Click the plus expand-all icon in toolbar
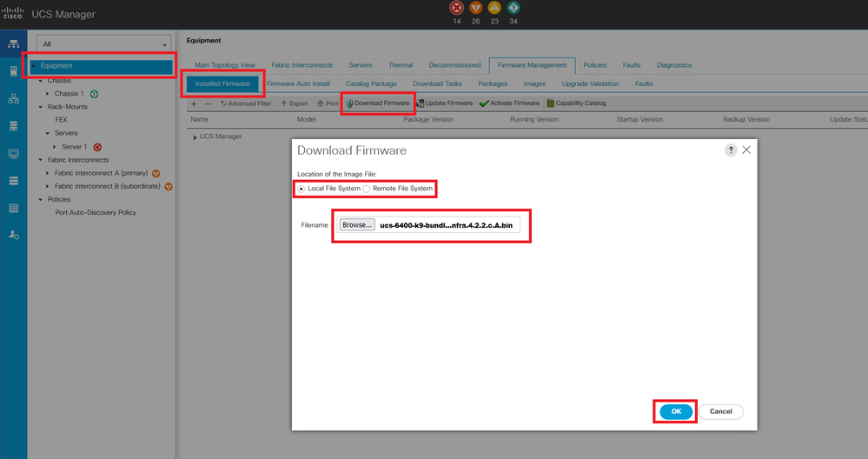Screen dimensions: 868x459 click(x=194, y=103)
